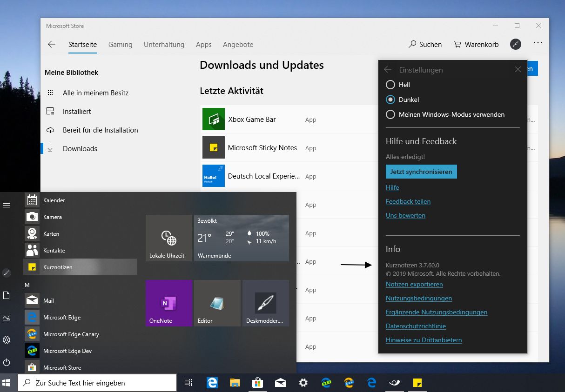
Task: Open the Store profile avatar
Action: (x=516, y=44)
